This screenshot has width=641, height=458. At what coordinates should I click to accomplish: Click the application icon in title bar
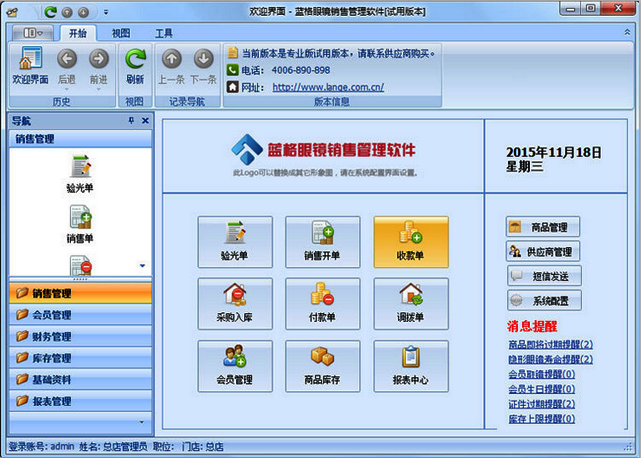point(12,12)
